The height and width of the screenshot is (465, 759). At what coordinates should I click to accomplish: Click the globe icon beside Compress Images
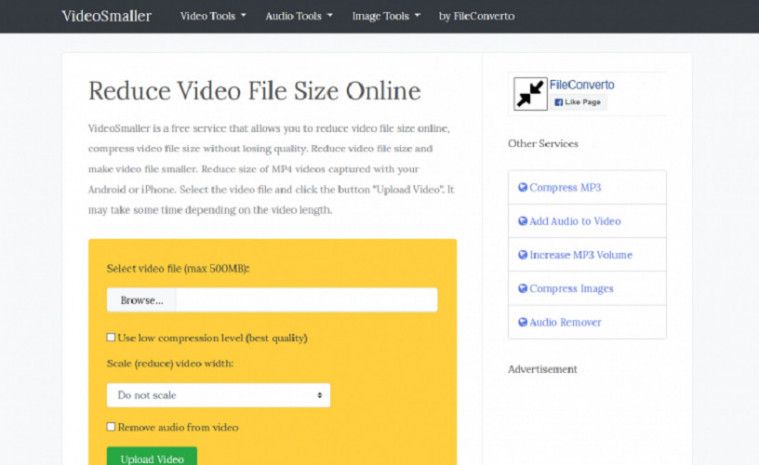point(522,288)
